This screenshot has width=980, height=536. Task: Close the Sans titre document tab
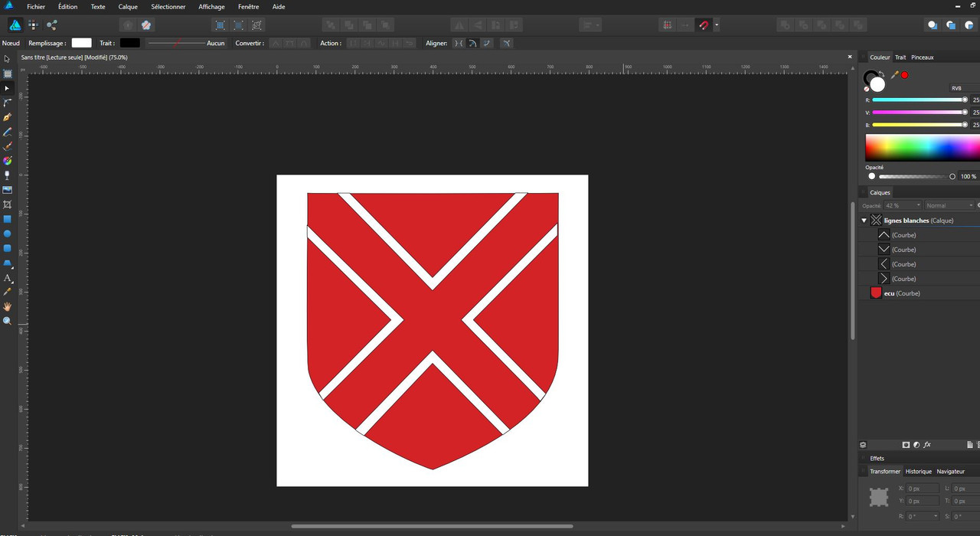tap(850, 57)
